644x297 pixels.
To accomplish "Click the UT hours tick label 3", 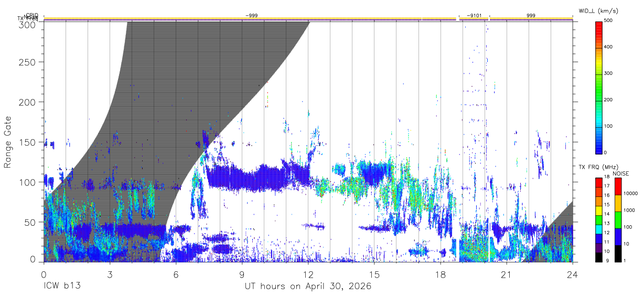I will click(x=110, y=274).
